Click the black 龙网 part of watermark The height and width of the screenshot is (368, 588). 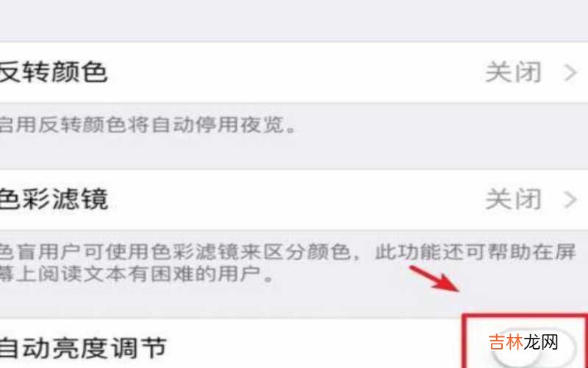(542, 342)
